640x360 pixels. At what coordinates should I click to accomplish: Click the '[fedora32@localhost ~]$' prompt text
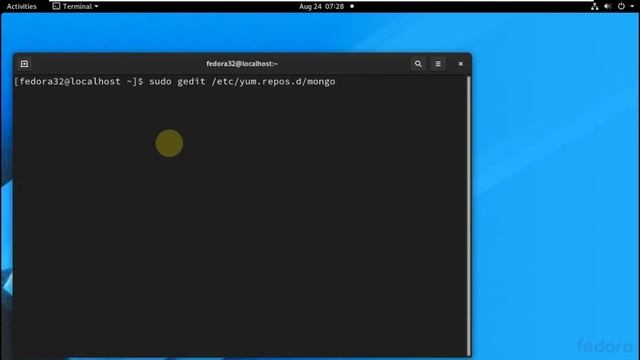pyautogui.click(x=78, y=82)
